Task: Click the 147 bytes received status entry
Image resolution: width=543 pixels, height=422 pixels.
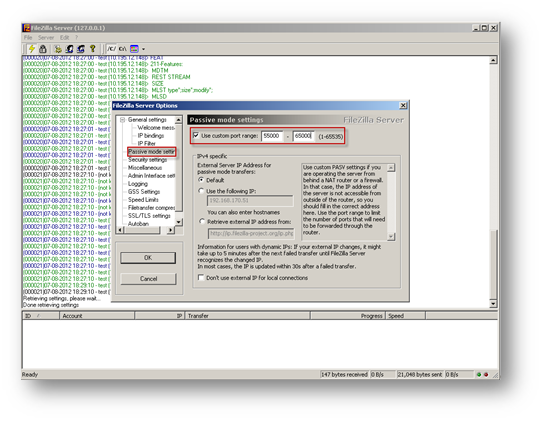Action: point(344,375)
